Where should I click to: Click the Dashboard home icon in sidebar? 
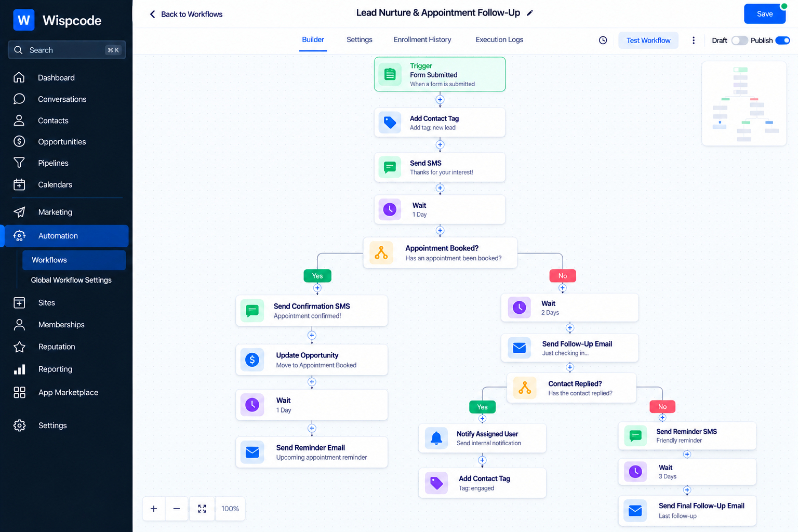pyautogui.click(x=19, y=77)
